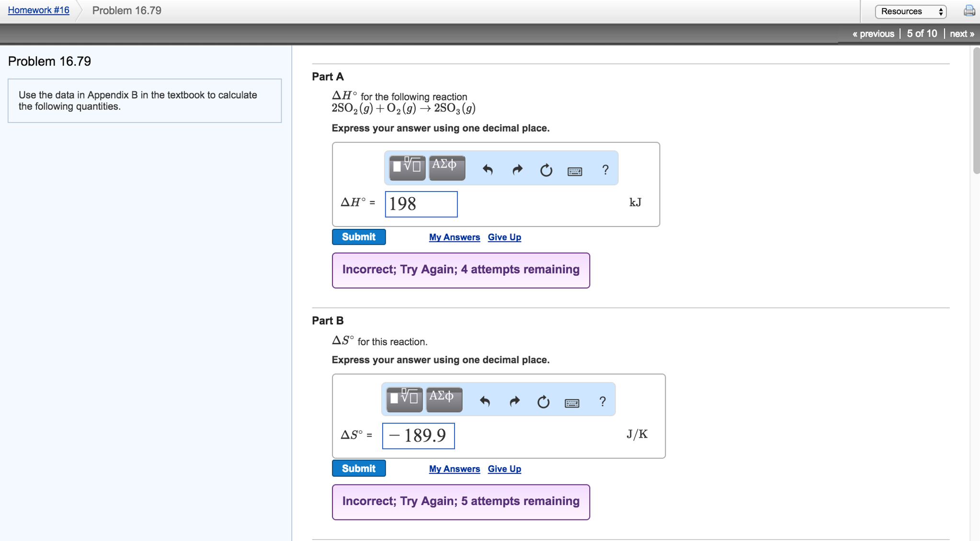Go to next problem

[x=962, y=34]
